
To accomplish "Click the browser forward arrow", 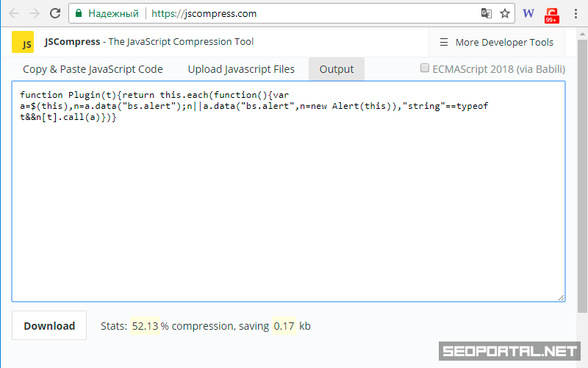I will pos(34,13).
